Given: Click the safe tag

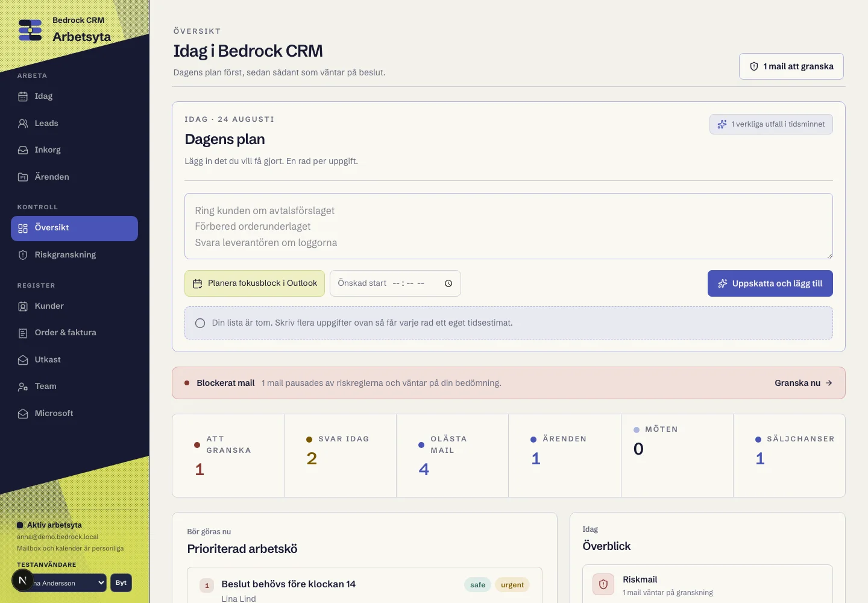Looking at the screenshot, I should (x=477, y=585).
